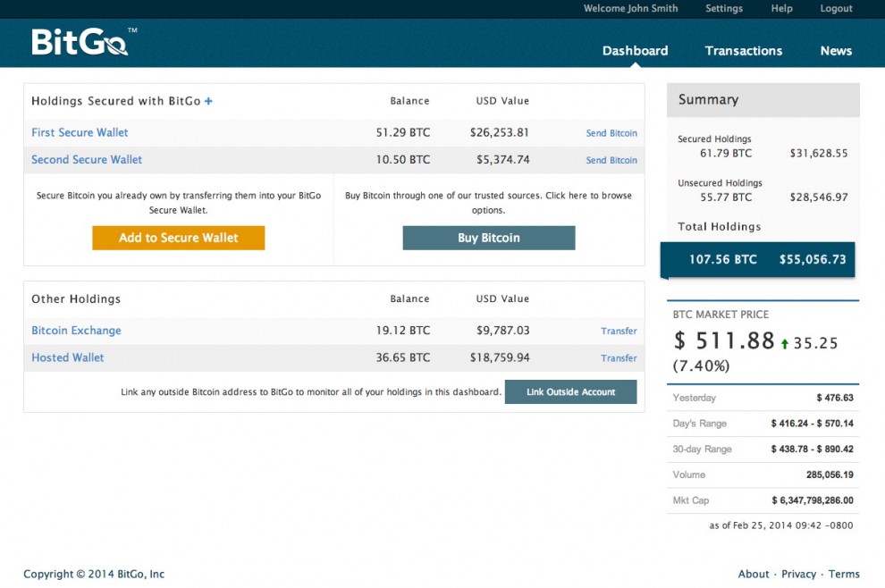Transfer from the Bitcoin Exchange row

tap(619, 332)
